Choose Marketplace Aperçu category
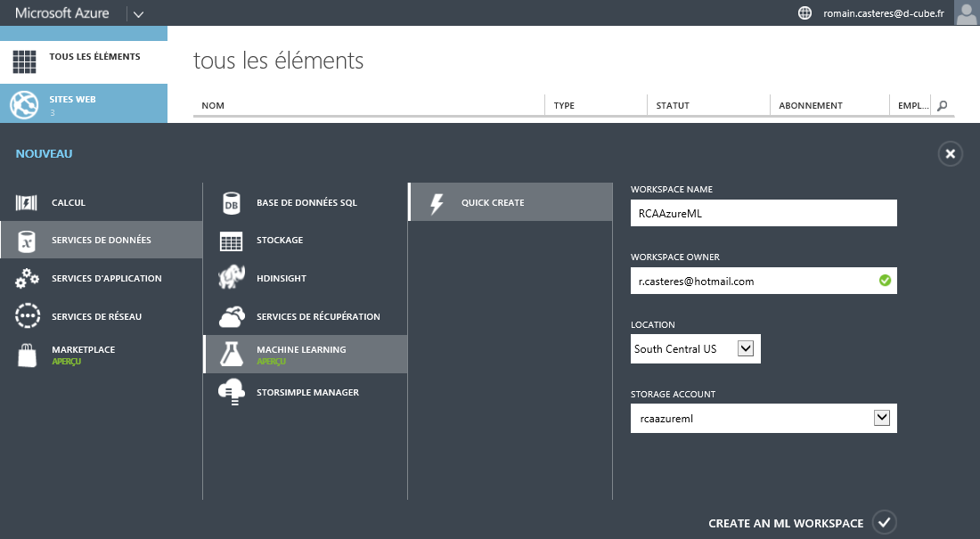 tap(102, 355)
